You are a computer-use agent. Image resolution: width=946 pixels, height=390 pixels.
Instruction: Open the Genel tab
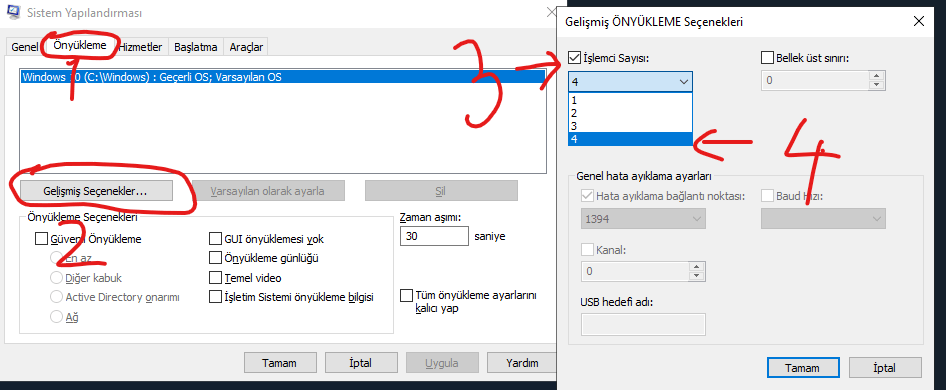pos(25,46)
